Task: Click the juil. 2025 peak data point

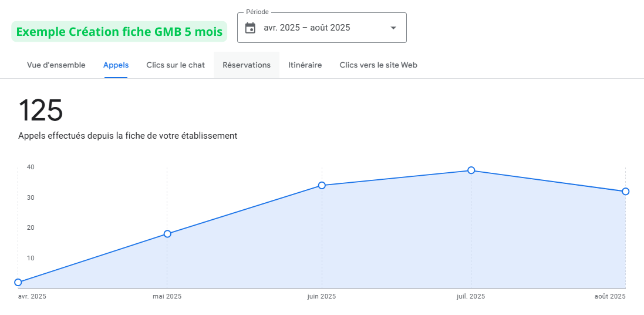Action: point(471,170)
